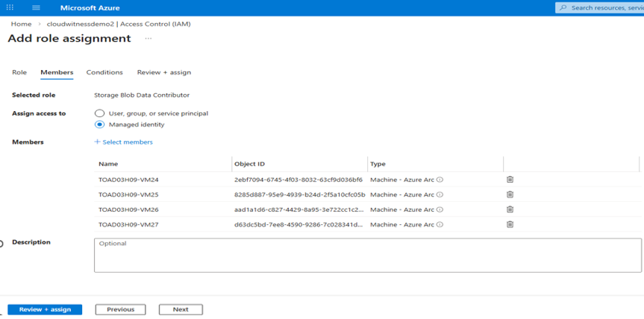Viewport: 644px width, 319px height.
Task: Select the Managed identity radio option
Action: pyautogui.click(x=99, y=124)
